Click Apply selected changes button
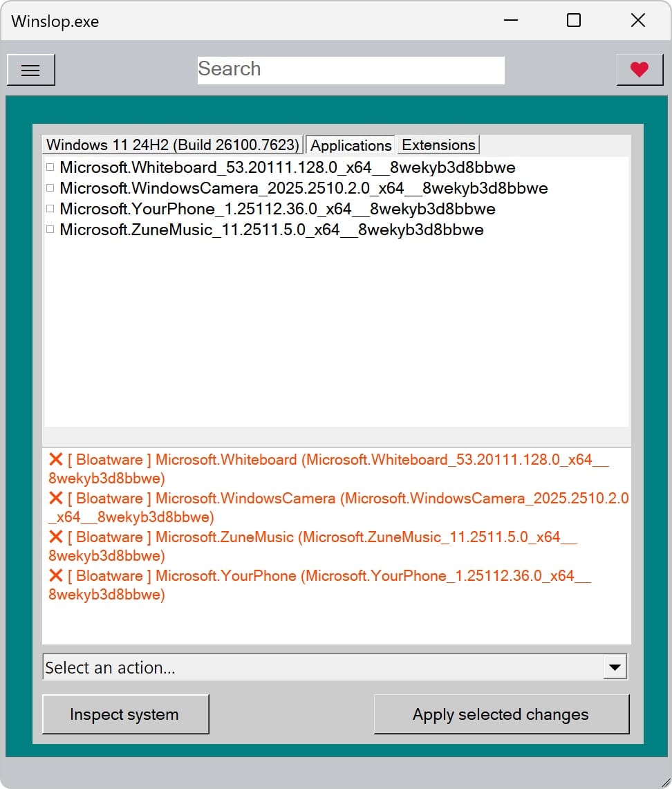The image size is (672, 789). tap(501, 714)
